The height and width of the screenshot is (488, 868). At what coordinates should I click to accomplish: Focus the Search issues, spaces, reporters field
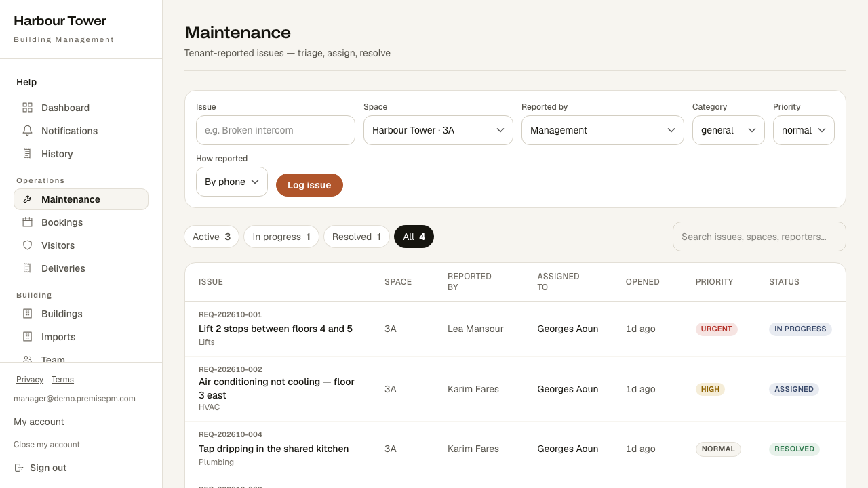point(759,237)
